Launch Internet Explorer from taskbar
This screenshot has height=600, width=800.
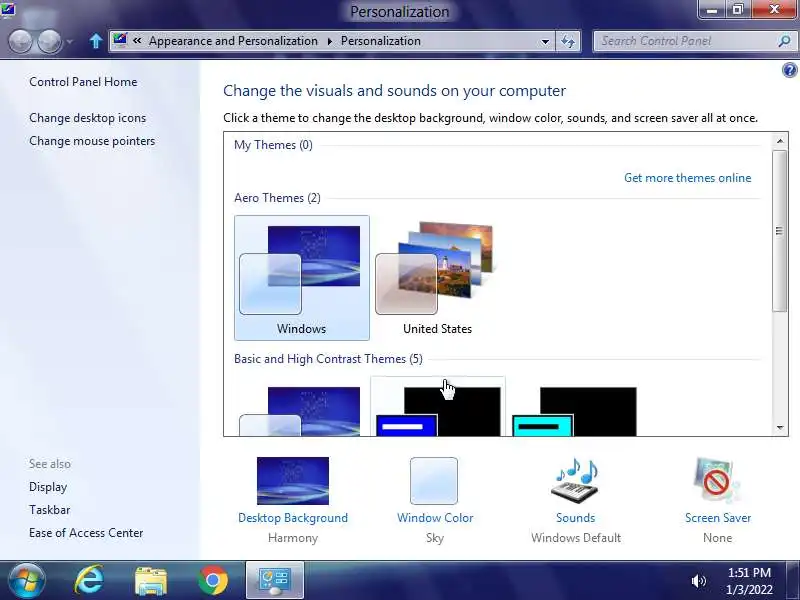pos(89,581)
